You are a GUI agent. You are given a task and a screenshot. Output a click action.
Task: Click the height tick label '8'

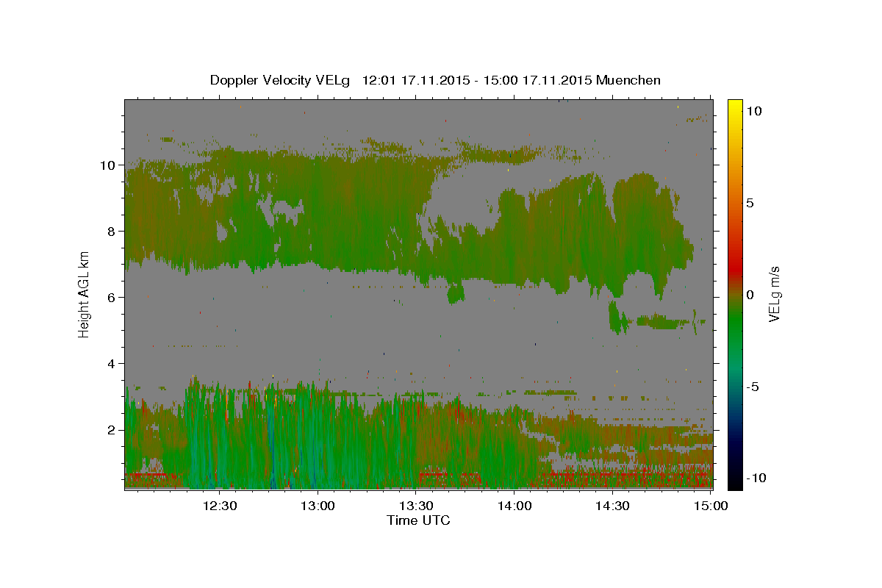(x=111, y=232)
